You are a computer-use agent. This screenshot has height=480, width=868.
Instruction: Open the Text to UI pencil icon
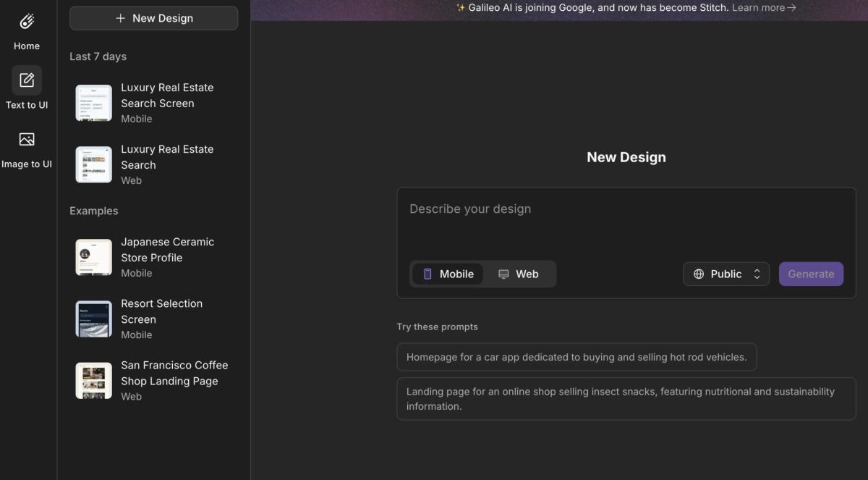27,80
